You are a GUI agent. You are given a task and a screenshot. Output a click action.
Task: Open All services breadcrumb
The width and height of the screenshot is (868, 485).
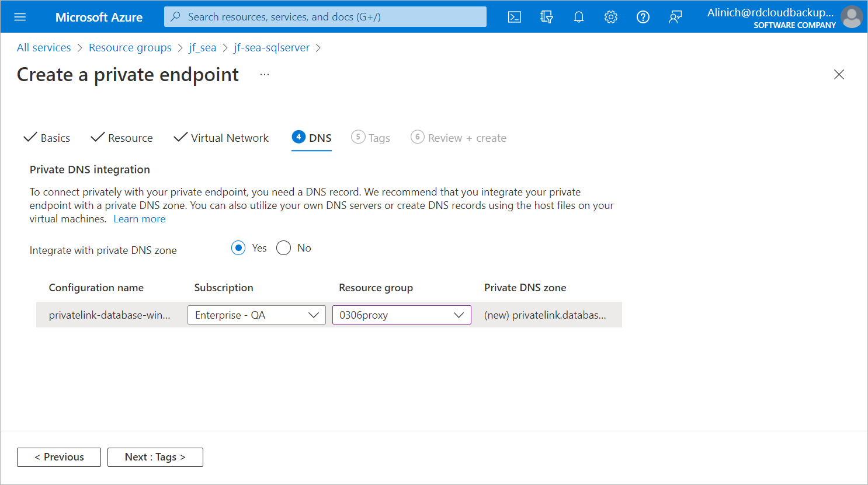coord(44,48)
